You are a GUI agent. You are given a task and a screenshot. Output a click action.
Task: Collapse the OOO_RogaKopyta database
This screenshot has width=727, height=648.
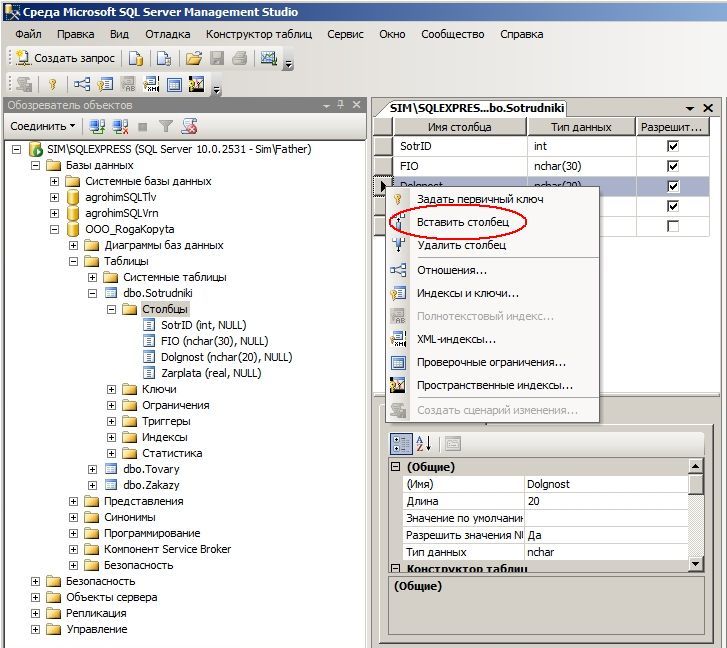(x=55, y=229)
